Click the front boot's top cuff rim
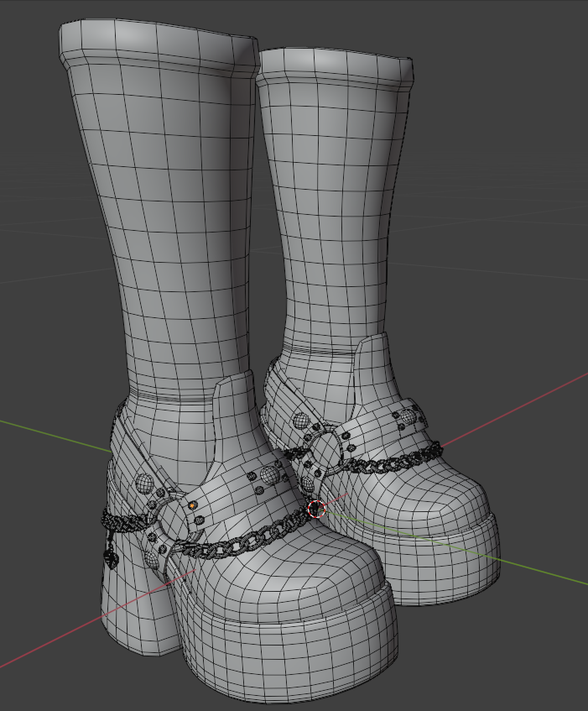Image resolution: width=588 pixels, height=711 pixels. coord(159,43)
